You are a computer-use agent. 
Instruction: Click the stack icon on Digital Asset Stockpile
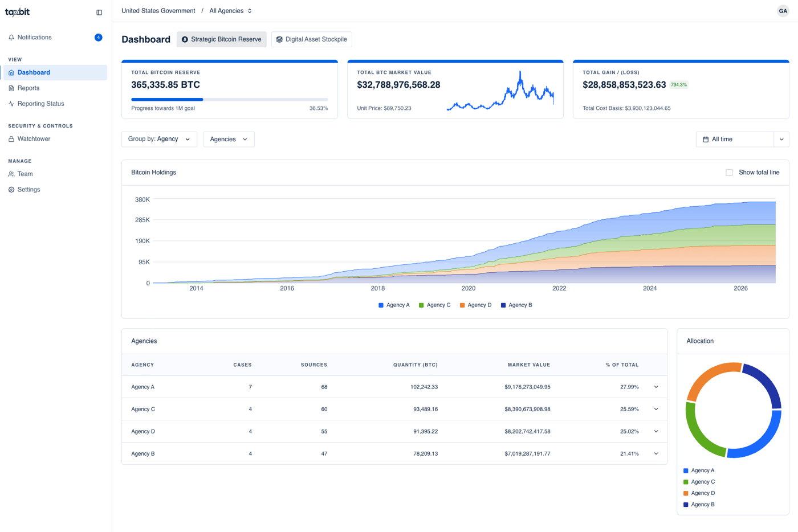(x=279, y=39)
